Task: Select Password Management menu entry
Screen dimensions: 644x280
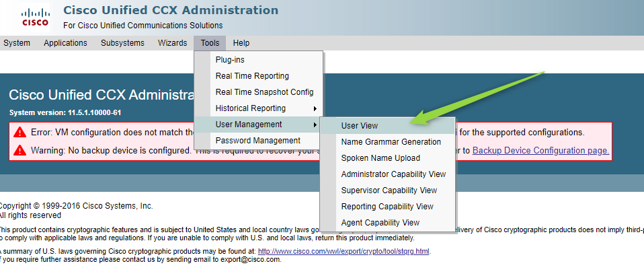Action: (259, 141)
